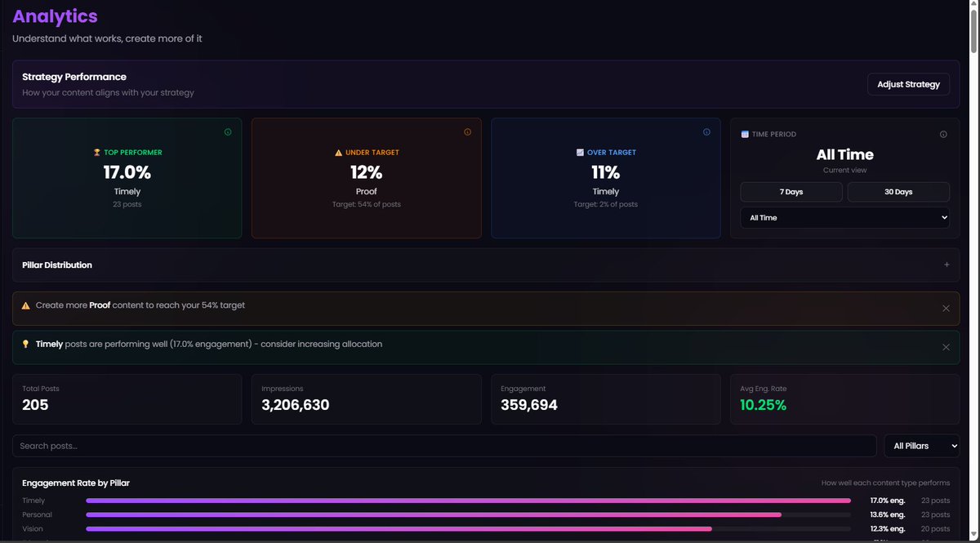Click the Strategy Performance heading

[74, 77]
